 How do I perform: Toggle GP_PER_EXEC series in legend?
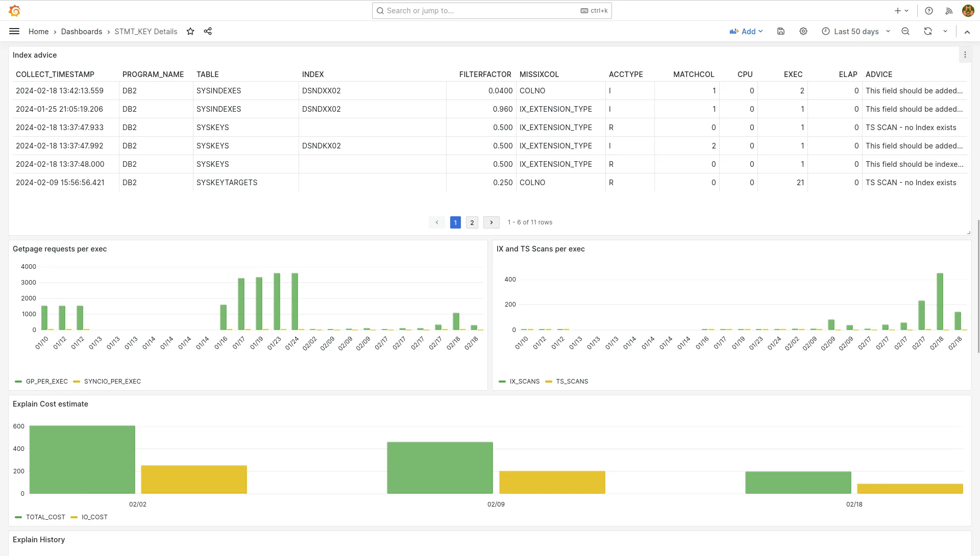46,382
